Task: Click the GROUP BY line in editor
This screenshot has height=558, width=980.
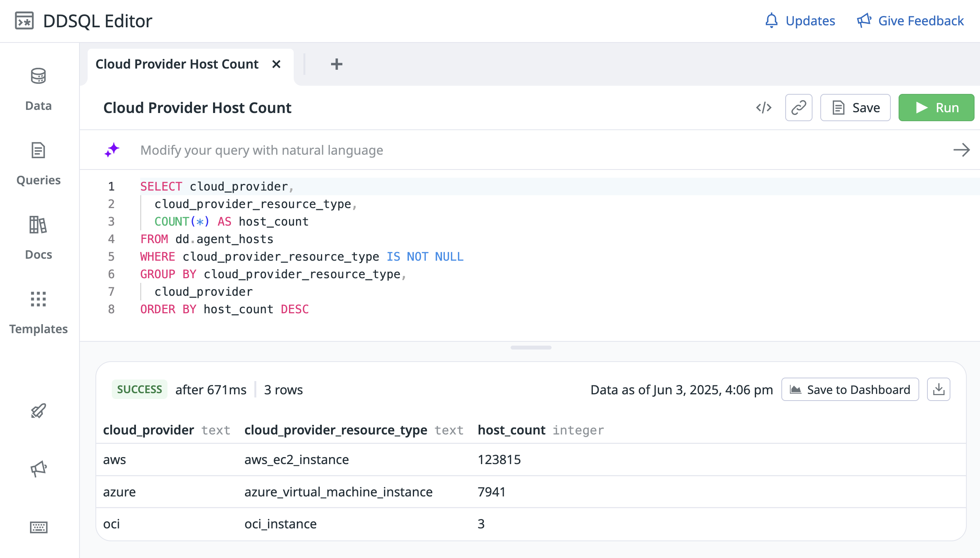Action: coord(273,274)
